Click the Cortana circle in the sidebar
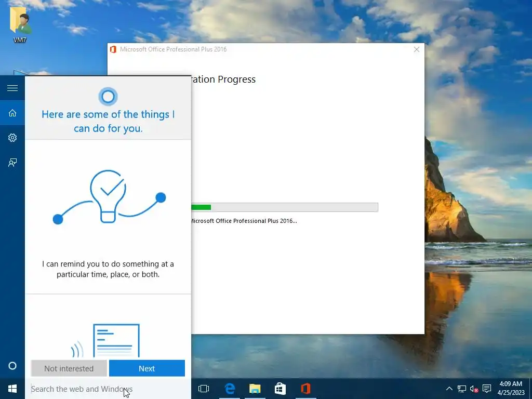Screen dimensions: 532x399 [x=12, y=366]
